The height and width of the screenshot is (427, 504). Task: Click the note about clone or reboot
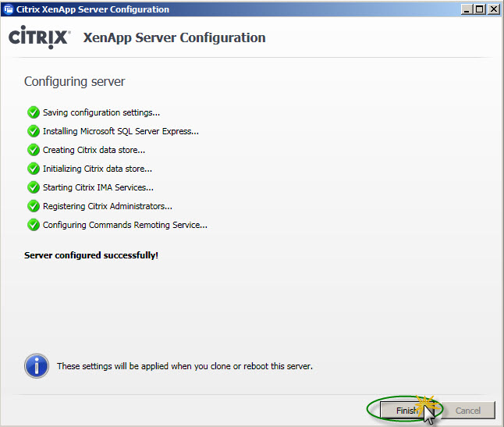coord(185,366)
